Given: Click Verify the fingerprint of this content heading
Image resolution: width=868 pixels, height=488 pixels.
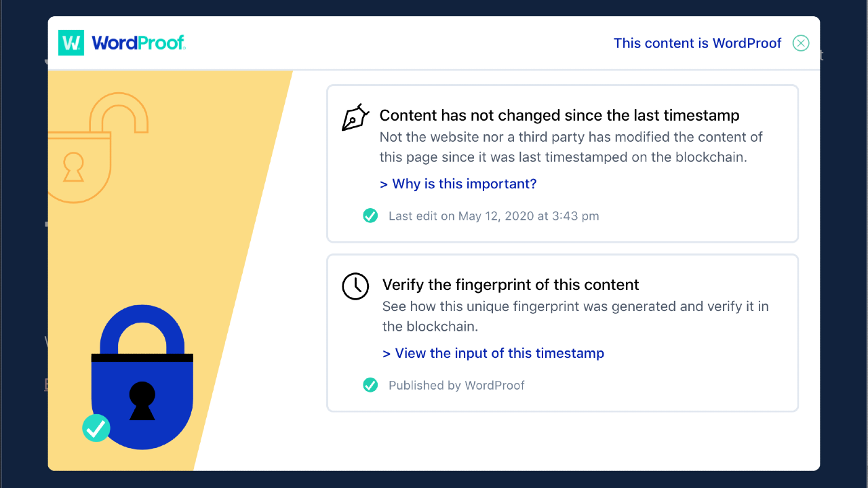Looking at the screenshot, I should tap(511, 285).
